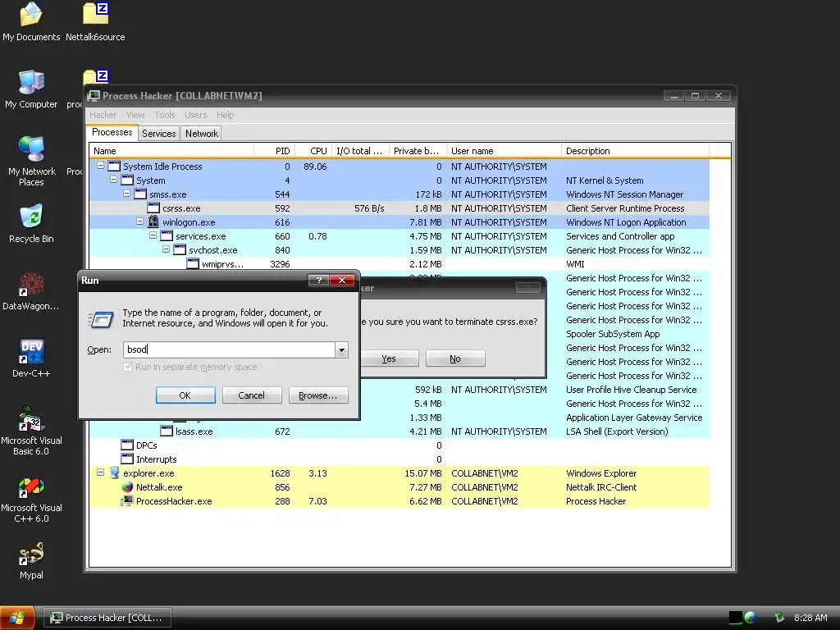This screenshot has height=630, width=840.
Task: Sort by the Name column header
Action: [x=171, y=151]
